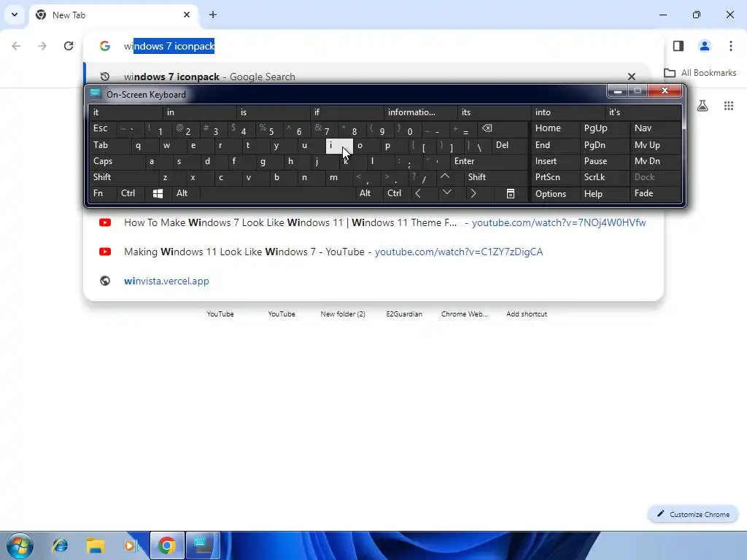Image resolution: width=747 pixels, height=560 pixels.
Task: Toggle the right Alt key
Action: coord(370,193)
